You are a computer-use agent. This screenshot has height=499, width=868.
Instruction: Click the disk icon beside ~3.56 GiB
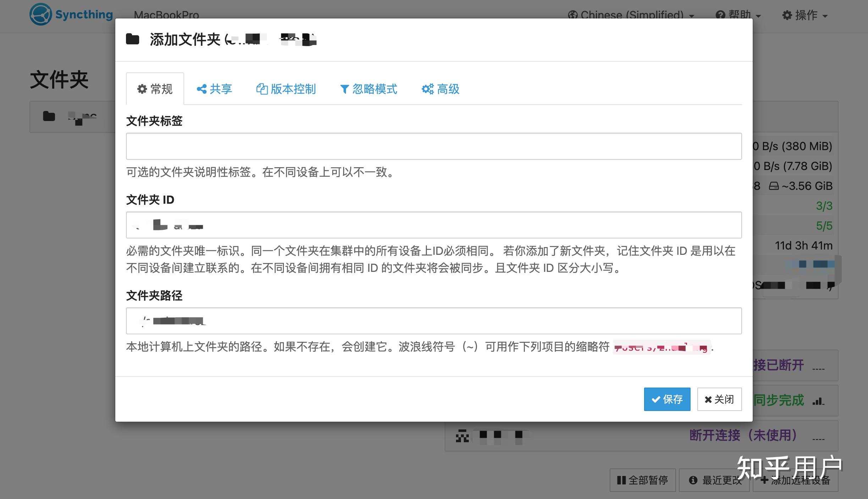774,186
